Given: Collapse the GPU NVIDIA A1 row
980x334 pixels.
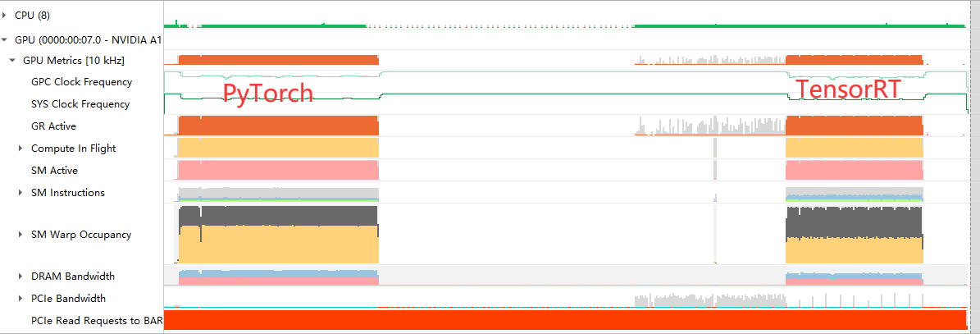Looking at the screenshot, I should pyautogui.click(x=4, y=40).
